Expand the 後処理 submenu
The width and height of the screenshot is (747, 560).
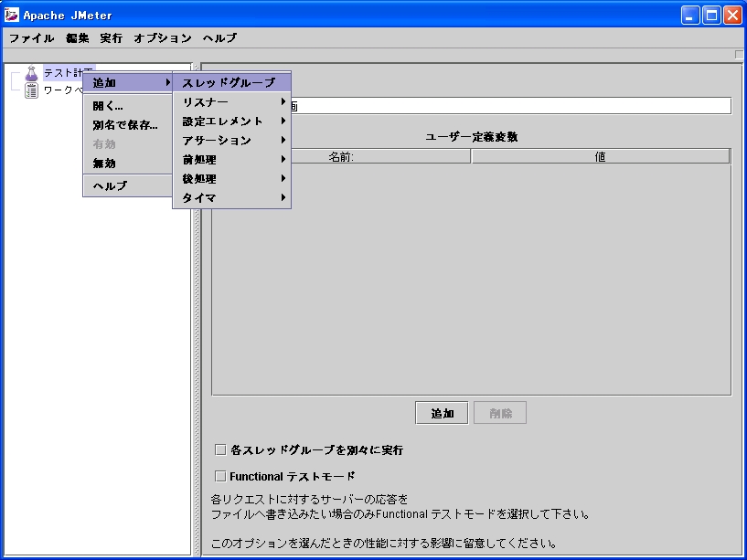[x=231, y=178]
